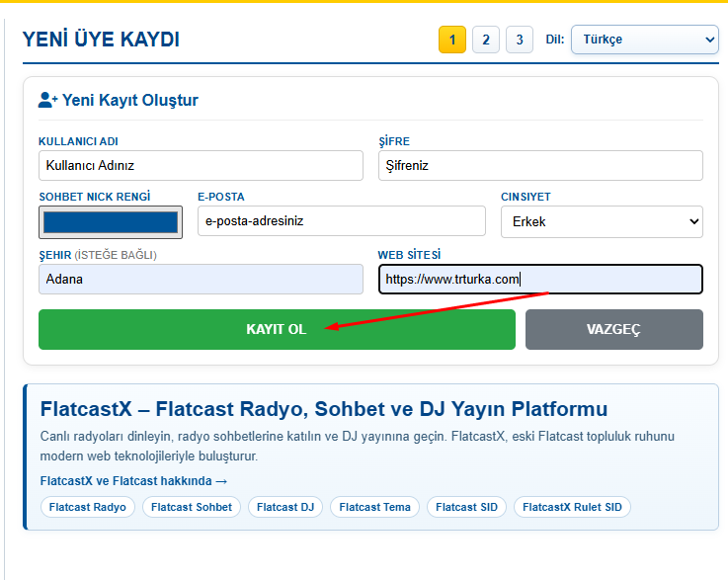Open the Sohbet Nick Rengi color picker
The image size is (728, 580).
point(111,222)
